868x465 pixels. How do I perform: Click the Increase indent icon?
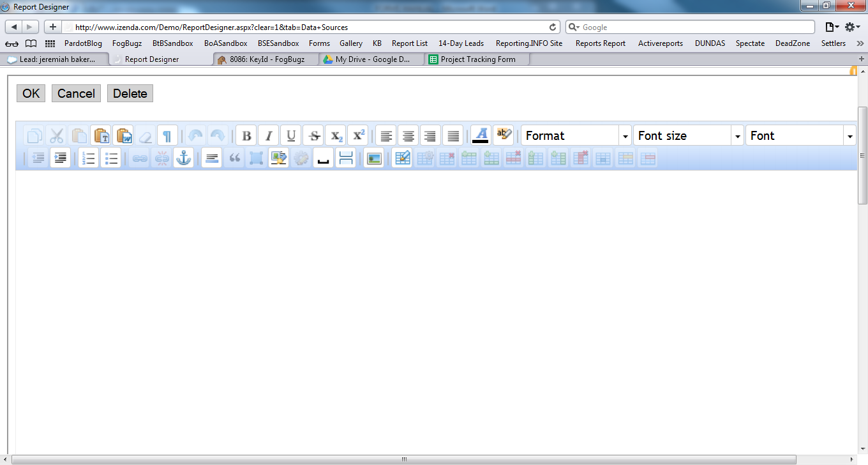point(60,158)
